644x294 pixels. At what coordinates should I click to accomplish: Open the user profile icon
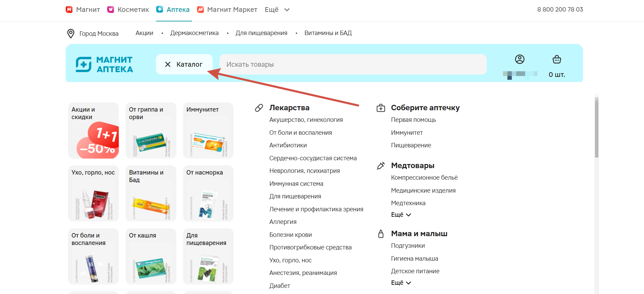pyautogui.click(x=520, y=59)
